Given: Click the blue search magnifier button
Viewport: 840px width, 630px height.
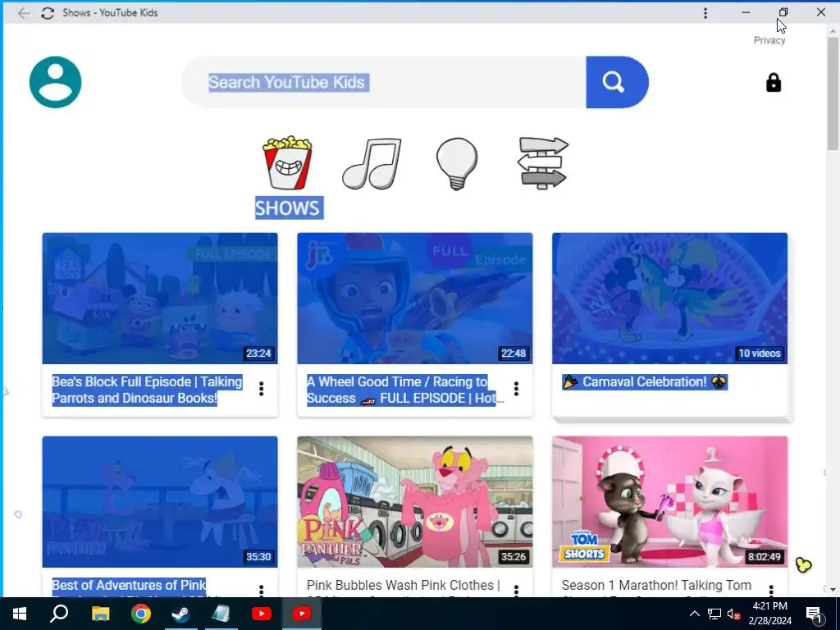Looking at the screenshot, I should coord(617,82).
